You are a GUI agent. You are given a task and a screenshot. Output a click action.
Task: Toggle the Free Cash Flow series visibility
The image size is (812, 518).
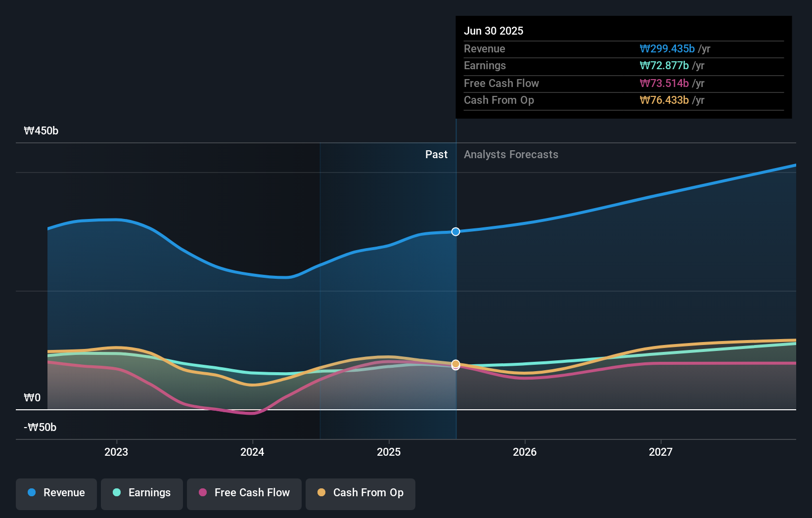[x=244, y=493]
